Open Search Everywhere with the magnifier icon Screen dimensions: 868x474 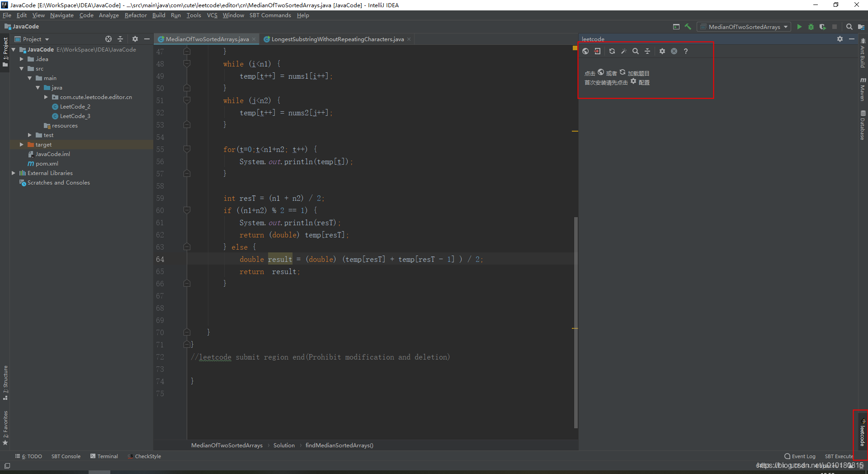click(849, 27)
